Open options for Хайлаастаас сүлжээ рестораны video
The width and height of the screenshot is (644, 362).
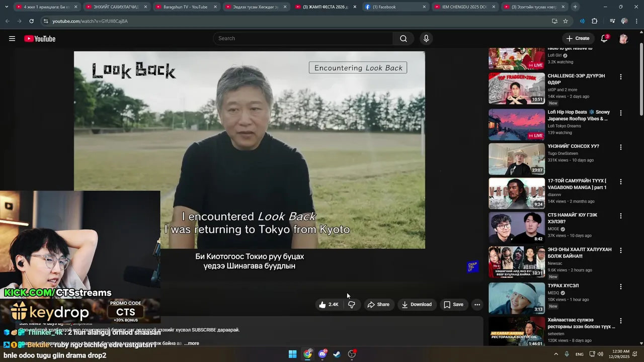620,321
